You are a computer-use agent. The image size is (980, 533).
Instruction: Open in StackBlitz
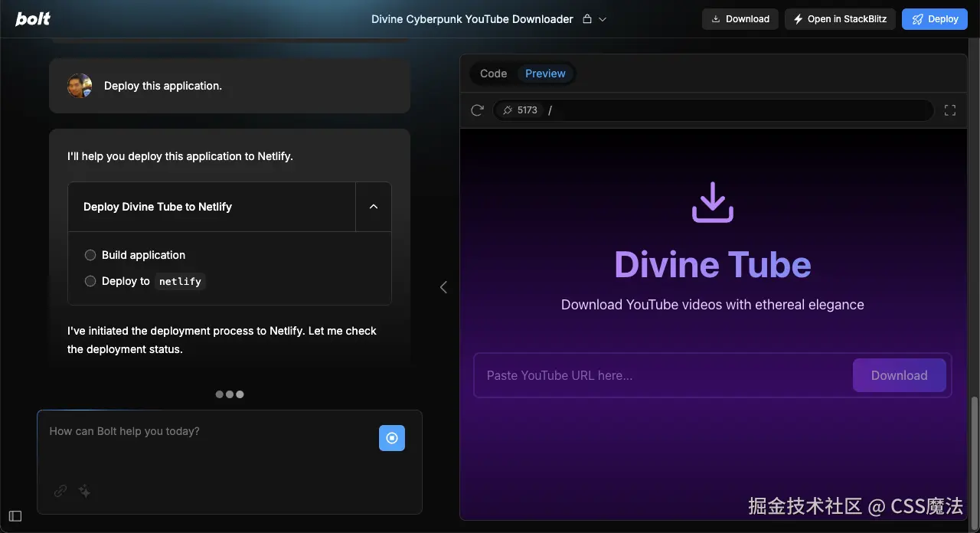(x=840, y=19)
